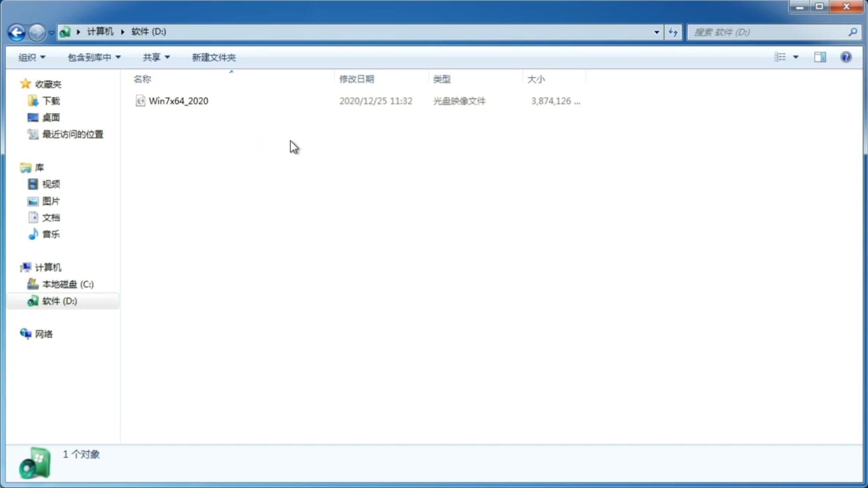This screenshot has width=868, height=488.
Task: Click the disc image file icon
Action: pos(140,100)
